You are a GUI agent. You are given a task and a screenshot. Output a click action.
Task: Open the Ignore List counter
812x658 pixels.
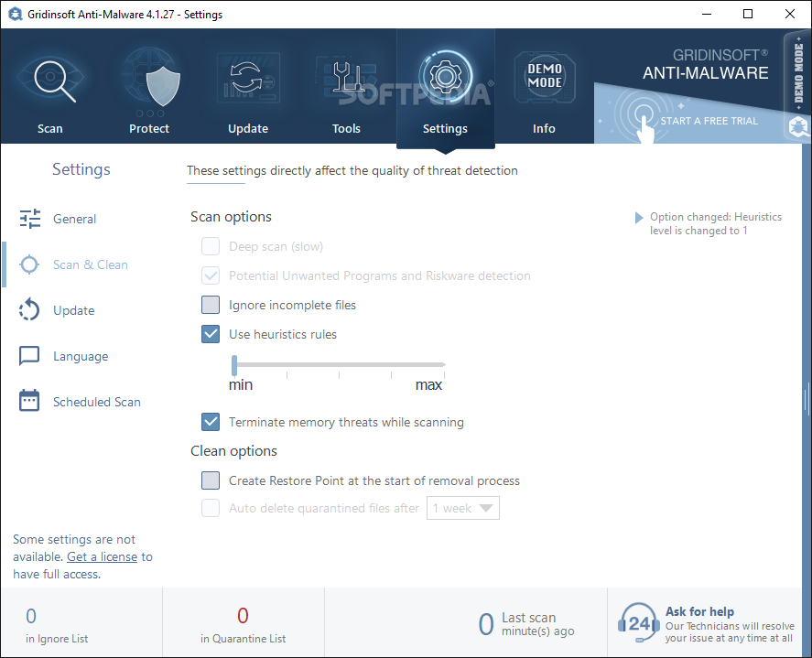57,625
